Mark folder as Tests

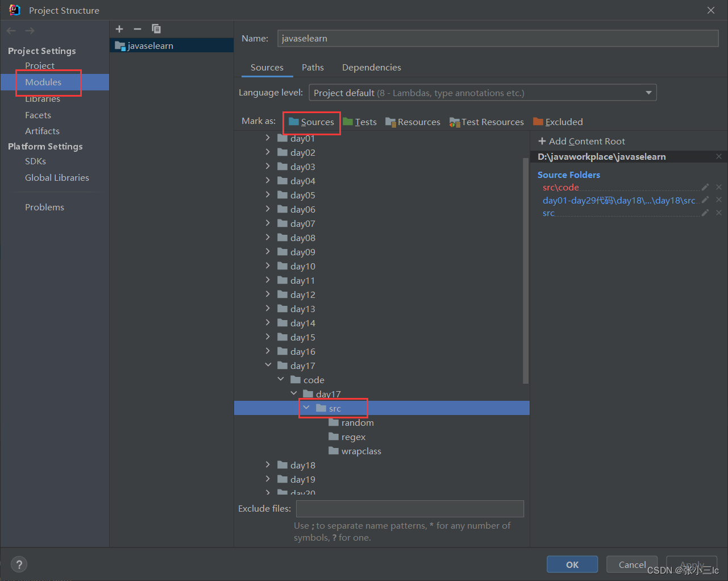[360, 122]
